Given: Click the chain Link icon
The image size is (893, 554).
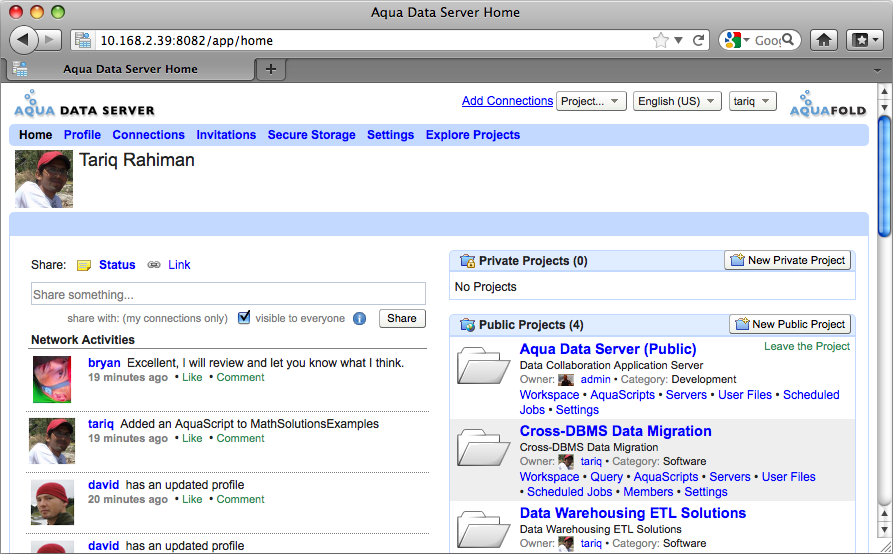Looking at the screenshot, I should point(154,265).
